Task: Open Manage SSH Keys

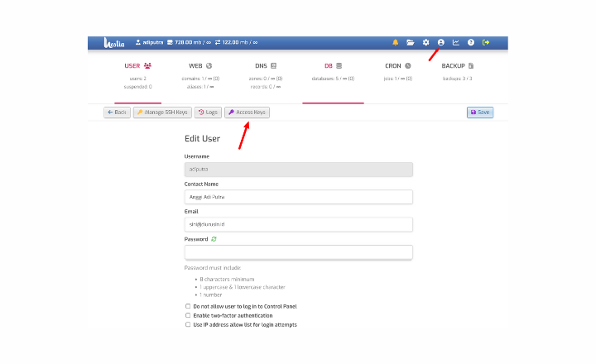Action: pos(162,113)
